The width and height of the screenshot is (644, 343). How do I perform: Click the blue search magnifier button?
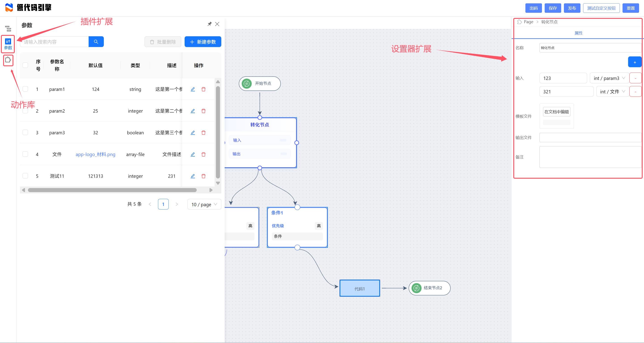(x=96, y=41)
